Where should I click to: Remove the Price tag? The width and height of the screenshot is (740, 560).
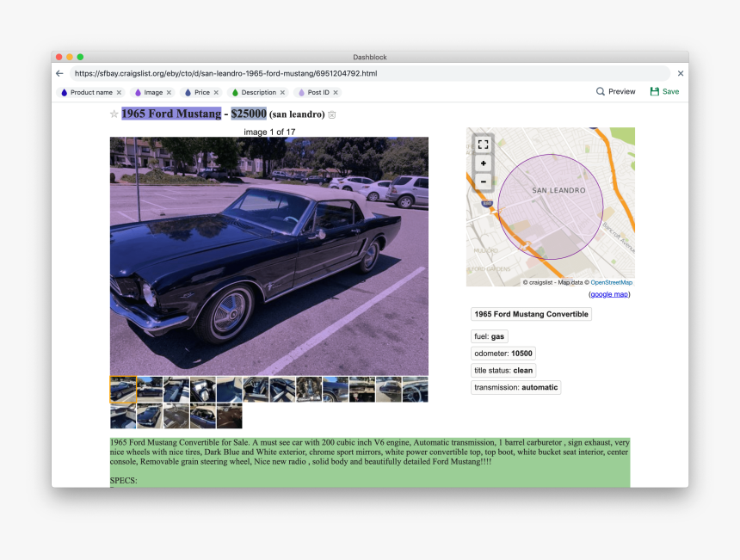[x=216, y=92]
